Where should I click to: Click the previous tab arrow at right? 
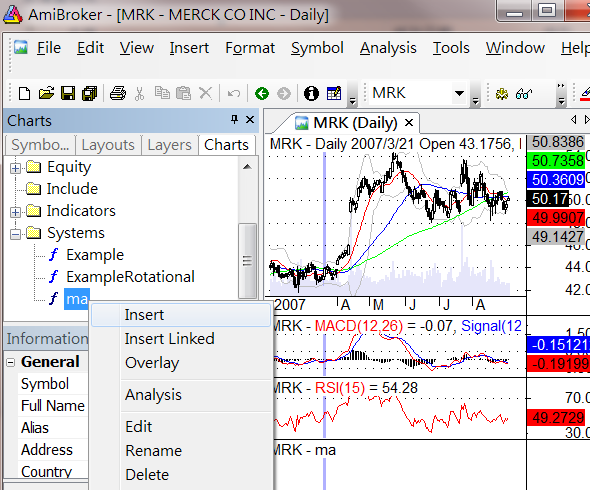(x=573, y=120)
